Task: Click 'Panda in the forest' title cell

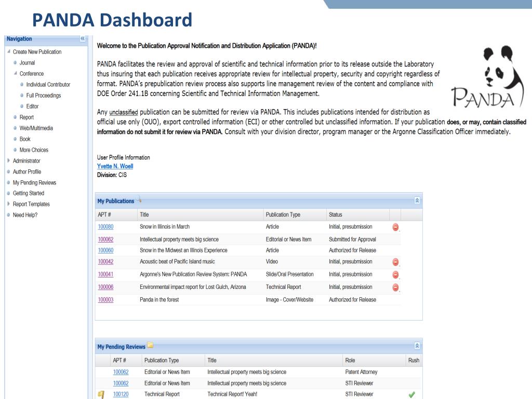Action: click(159, 300)
